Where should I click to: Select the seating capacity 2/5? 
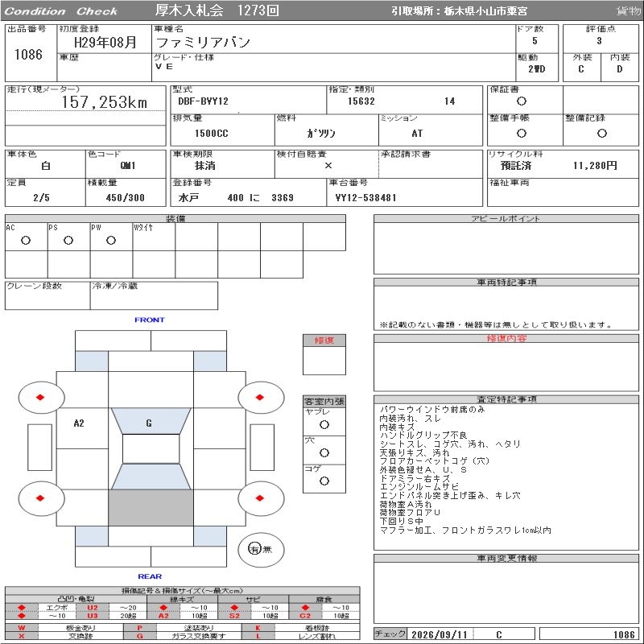pyautogui.click(x=42, y=197)
